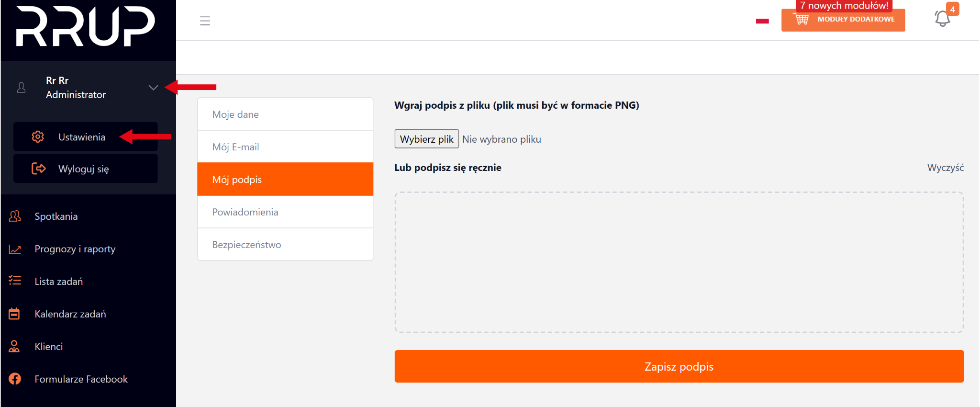Click the hamburger menu icon

tap(205, 21)
